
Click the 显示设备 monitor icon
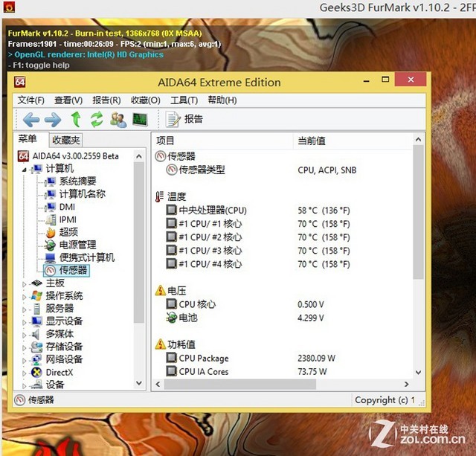tap(36, 321)
